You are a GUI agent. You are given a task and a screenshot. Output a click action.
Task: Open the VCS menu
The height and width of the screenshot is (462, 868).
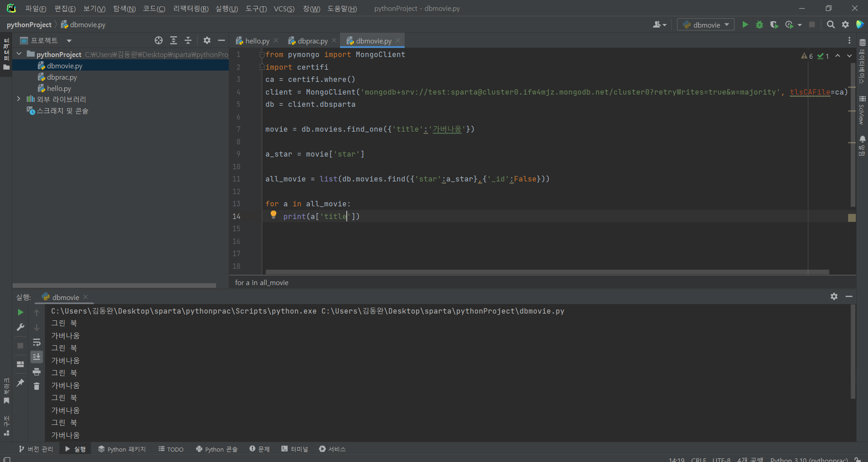pyautogui.click(x=284, y=9)
